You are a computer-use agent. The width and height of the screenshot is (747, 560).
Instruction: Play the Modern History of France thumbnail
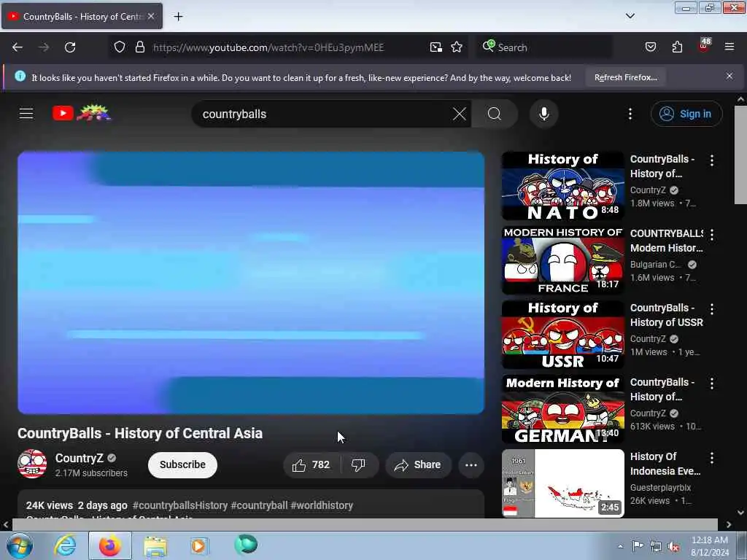pyautogui.click(x=562, y=260)
